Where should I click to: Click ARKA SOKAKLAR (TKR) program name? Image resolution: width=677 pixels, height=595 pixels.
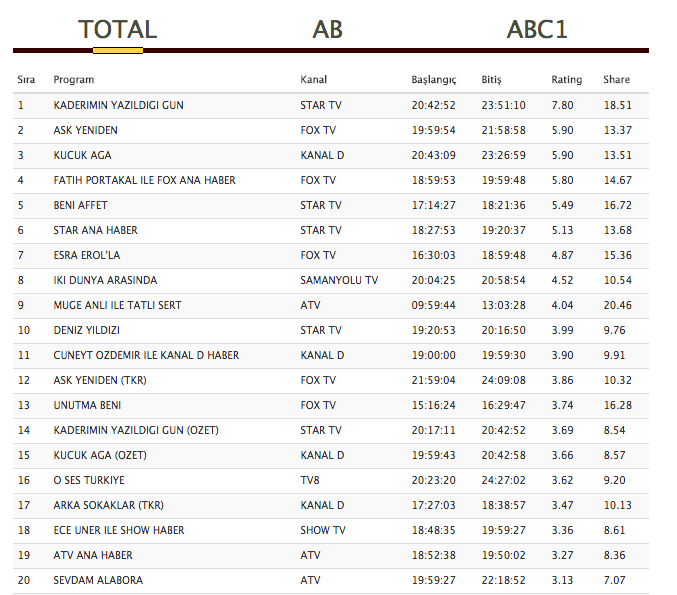[108, 506]
